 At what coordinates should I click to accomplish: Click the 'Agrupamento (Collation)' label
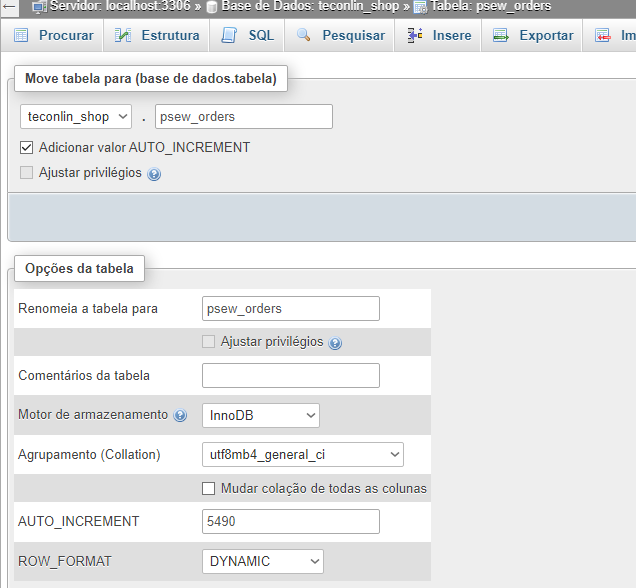[x=89, y=455]
